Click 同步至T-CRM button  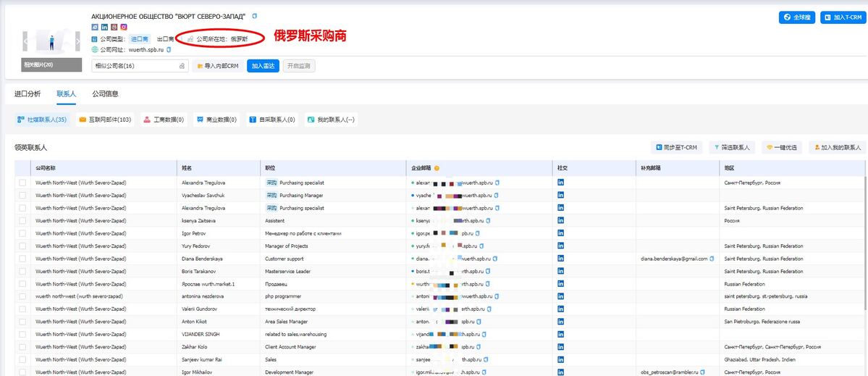pyautogui.click(x=676, y=147)
